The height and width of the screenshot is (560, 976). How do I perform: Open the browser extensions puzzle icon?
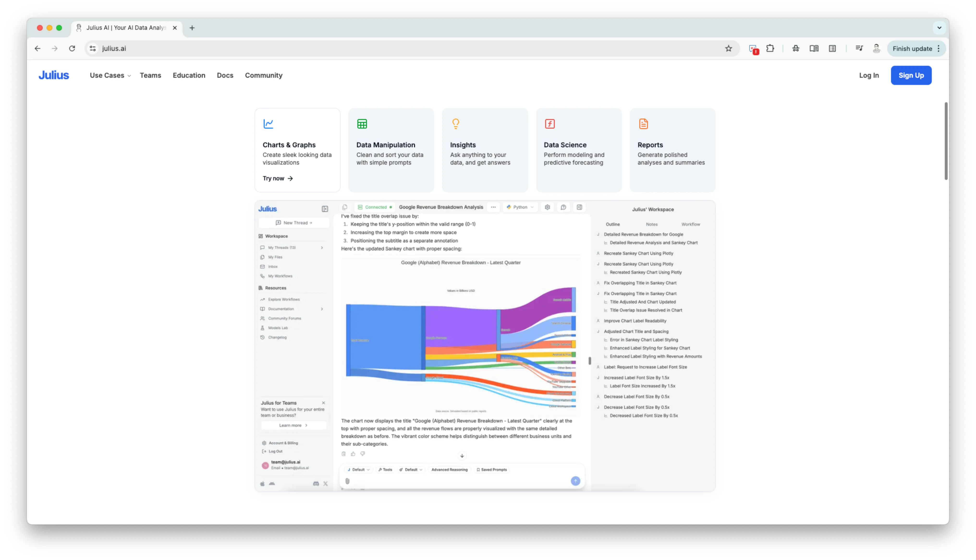770,48
